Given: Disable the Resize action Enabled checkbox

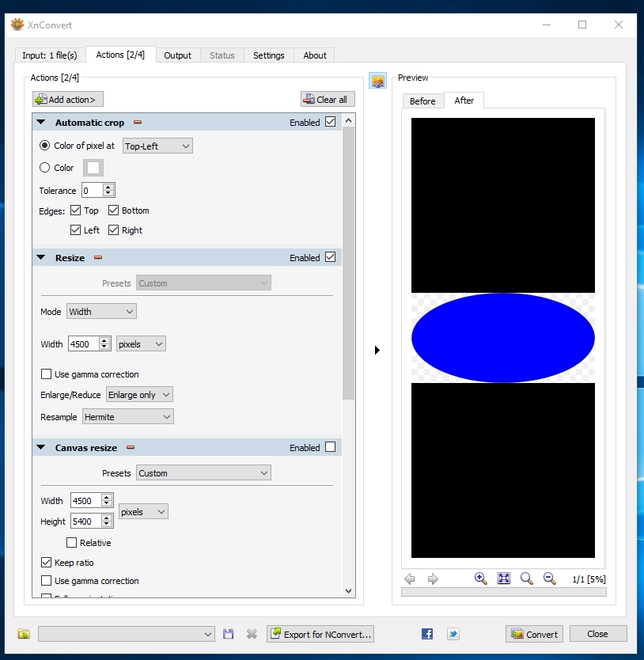Looking at the screenshot, I should (x=331, y=256).
